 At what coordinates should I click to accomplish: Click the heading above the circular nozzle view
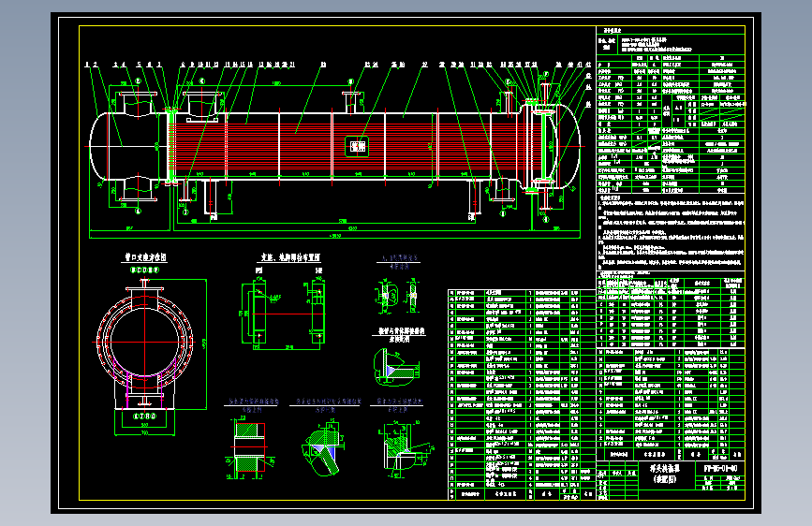145,257
